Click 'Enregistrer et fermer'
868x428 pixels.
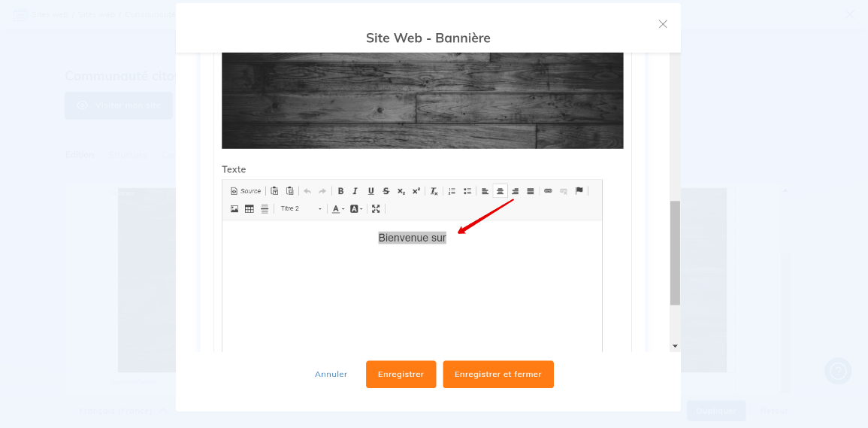(498, 375)
